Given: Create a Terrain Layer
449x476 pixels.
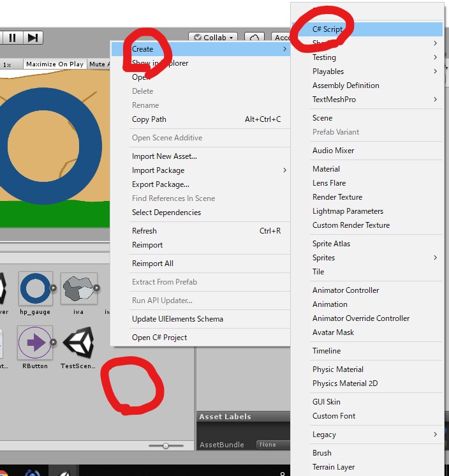Looking at the screenshot, I should [x=367, y=467].
